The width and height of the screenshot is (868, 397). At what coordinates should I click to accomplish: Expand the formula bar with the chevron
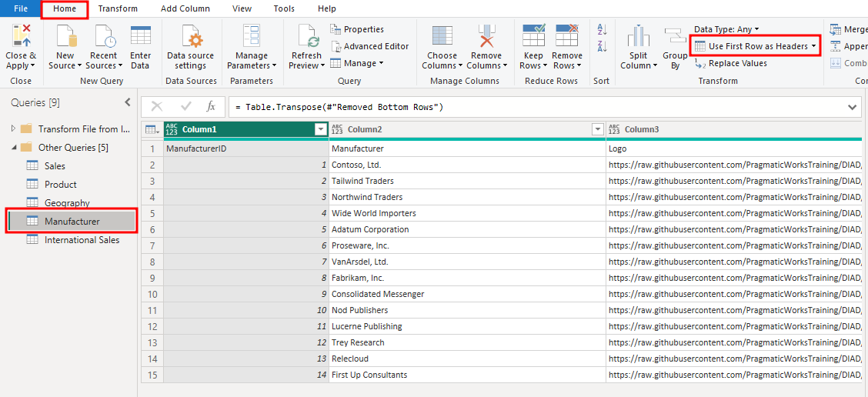(852, 107)
